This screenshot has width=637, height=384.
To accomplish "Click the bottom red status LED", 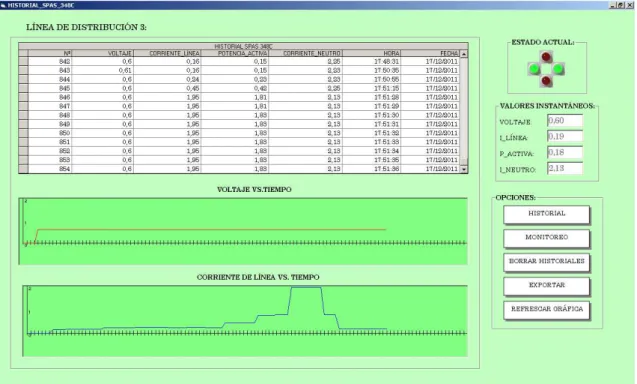I will point(546,81).
